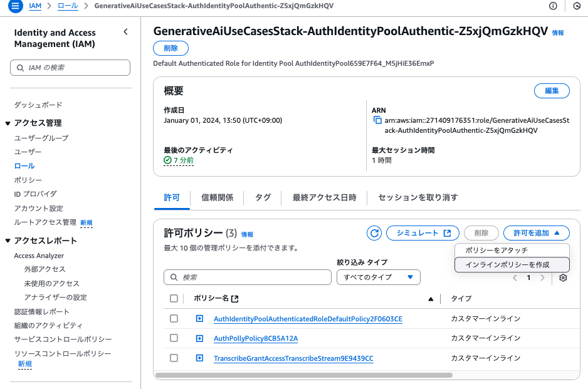
Task: Click the hexagon settings icon at top right
Action: tap(577, 6)
